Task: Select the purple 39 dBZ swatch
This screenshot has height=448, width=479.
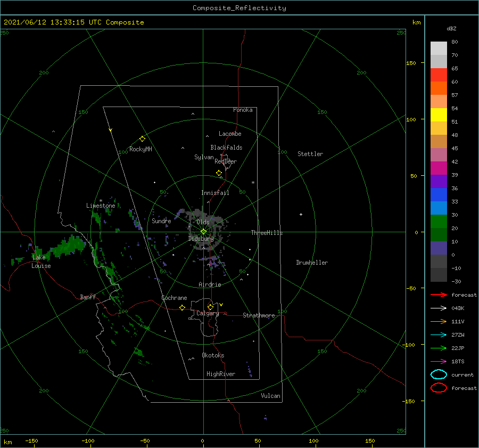Action: click(439, 181)
